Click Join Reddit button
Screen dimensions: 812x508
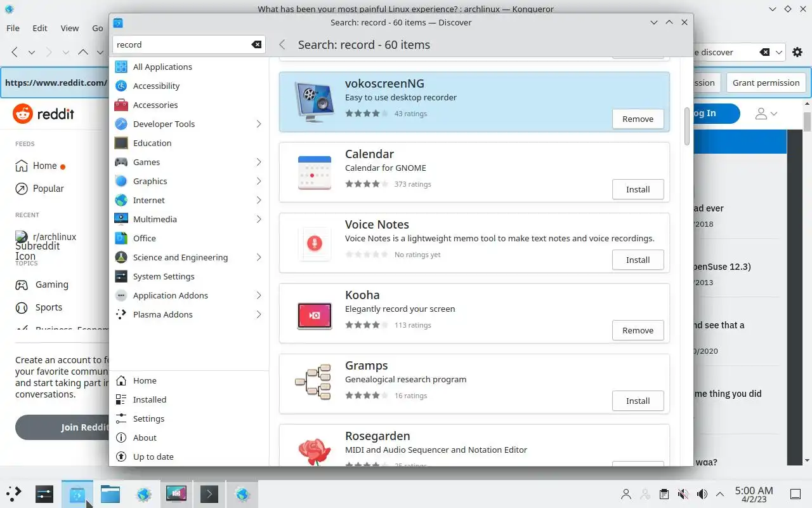tap(62, 427)
